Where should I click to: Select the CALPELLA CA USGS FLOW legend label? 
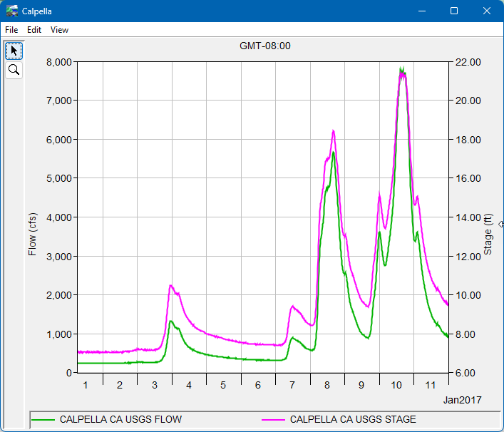(120, 419)
